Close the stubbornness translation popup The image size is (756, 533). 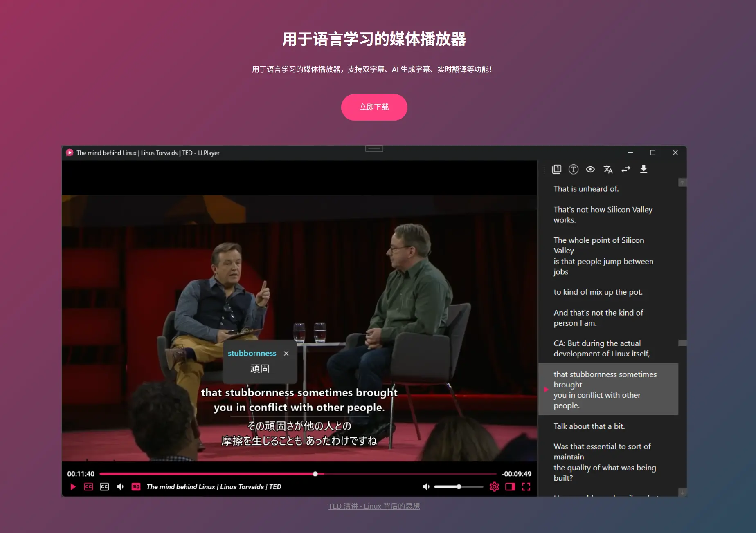tap(286, 353)
